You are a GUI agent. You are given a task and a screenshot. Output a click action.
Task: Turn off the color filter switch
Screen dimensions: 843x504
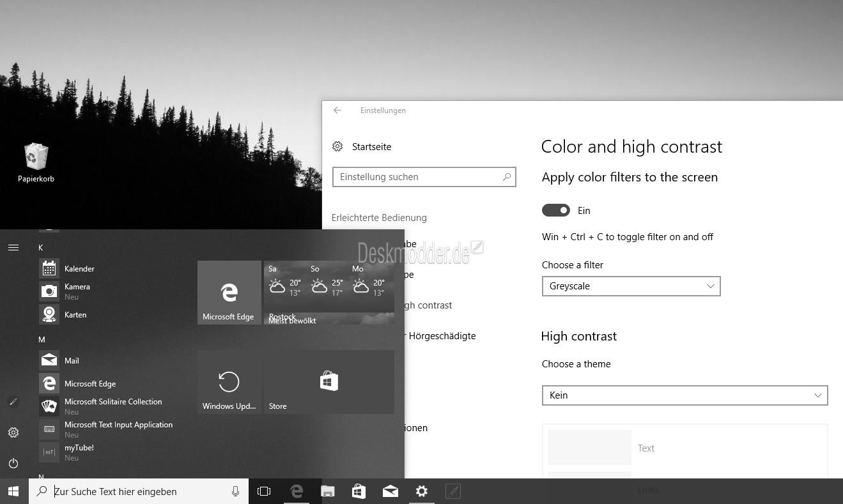coord(556,210)
